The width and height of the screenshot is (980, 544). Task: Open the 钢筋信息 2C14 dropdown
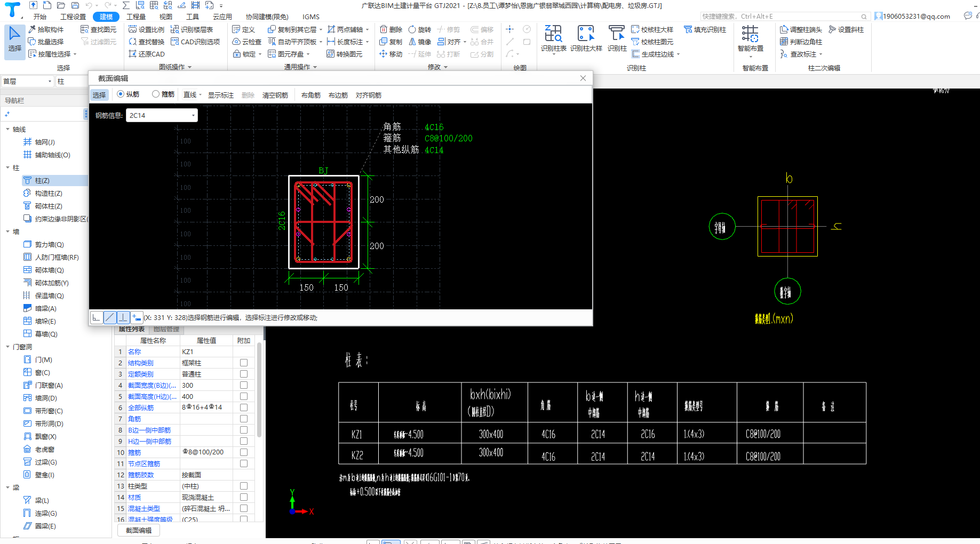click(x=162, y=115)
